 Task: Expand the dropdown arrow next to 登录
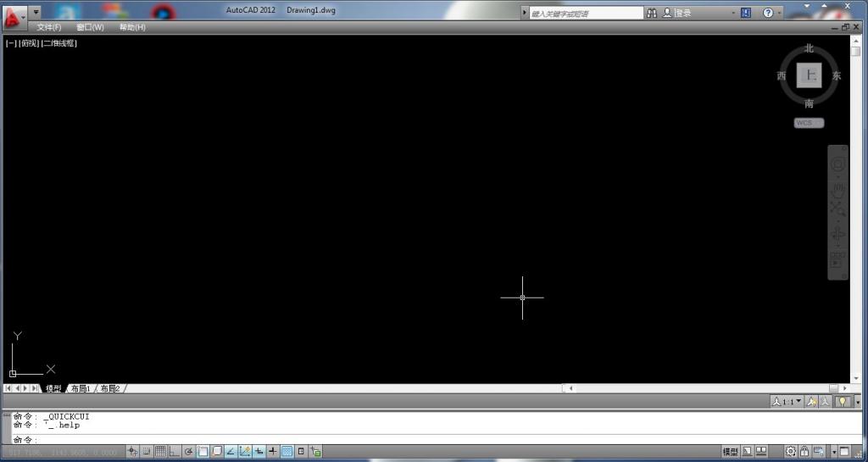[733, 13]
